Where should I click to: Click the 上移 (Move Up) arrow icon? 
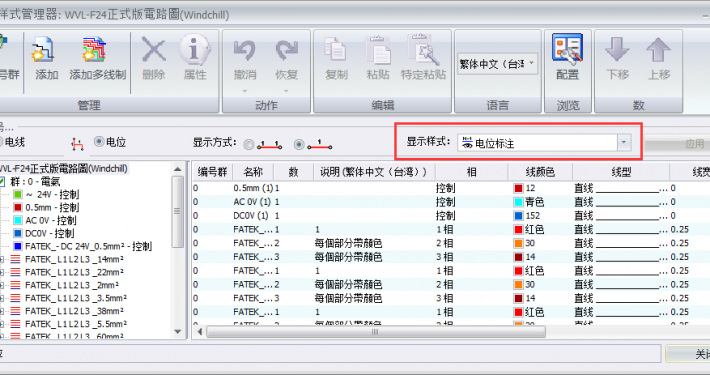click(658, 49)
